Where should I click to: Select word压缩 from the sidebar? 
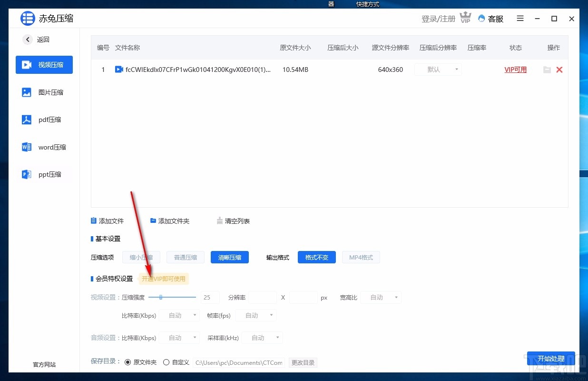44,147
